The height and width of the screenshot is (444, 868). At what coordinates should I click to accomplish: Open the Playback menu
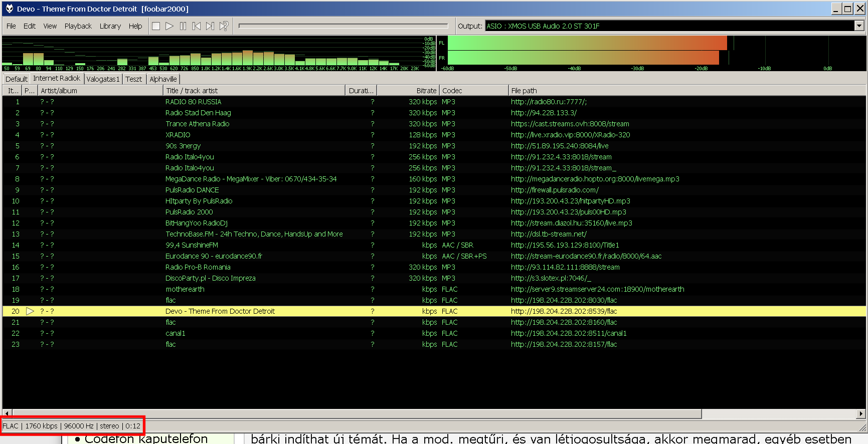78,26
